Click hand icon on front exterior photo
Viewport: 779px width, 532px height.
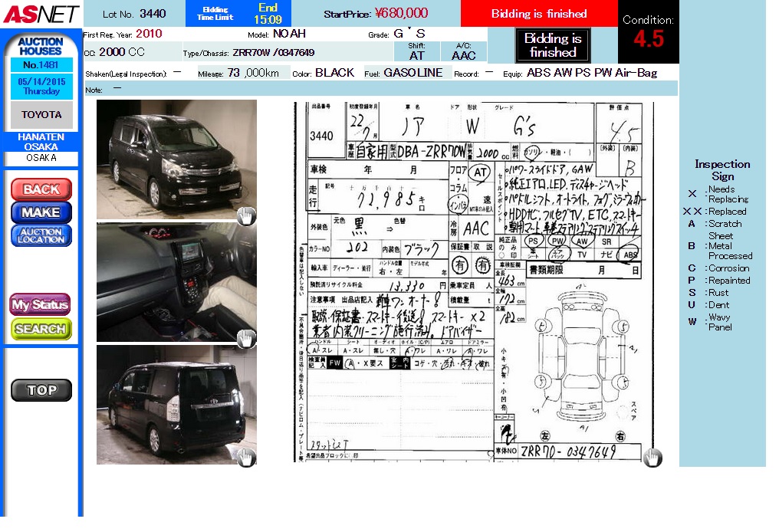click(x=245, y=216)
